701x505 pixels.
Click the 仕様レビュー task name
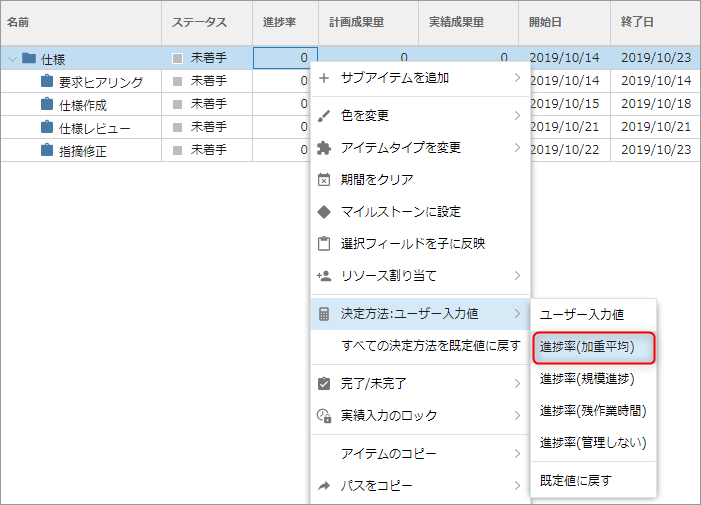94,128
